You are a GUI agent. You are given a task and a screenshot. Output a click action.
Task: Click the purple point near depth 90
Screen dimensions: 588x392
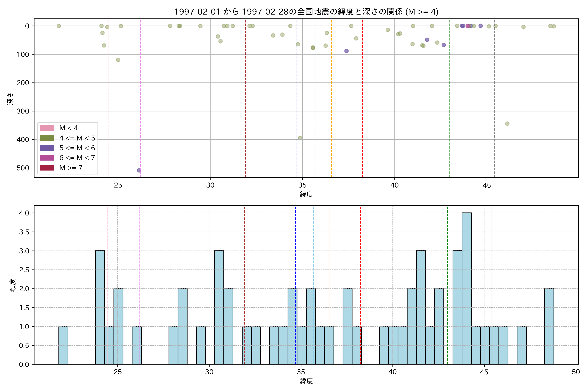pyautogui.click(x=346, y=51)
